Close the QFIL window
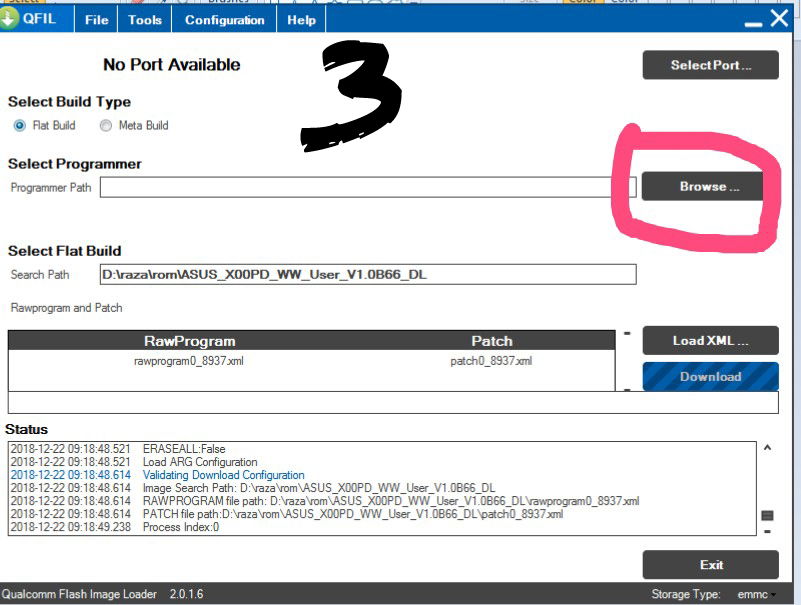 (x=780, y=18)
